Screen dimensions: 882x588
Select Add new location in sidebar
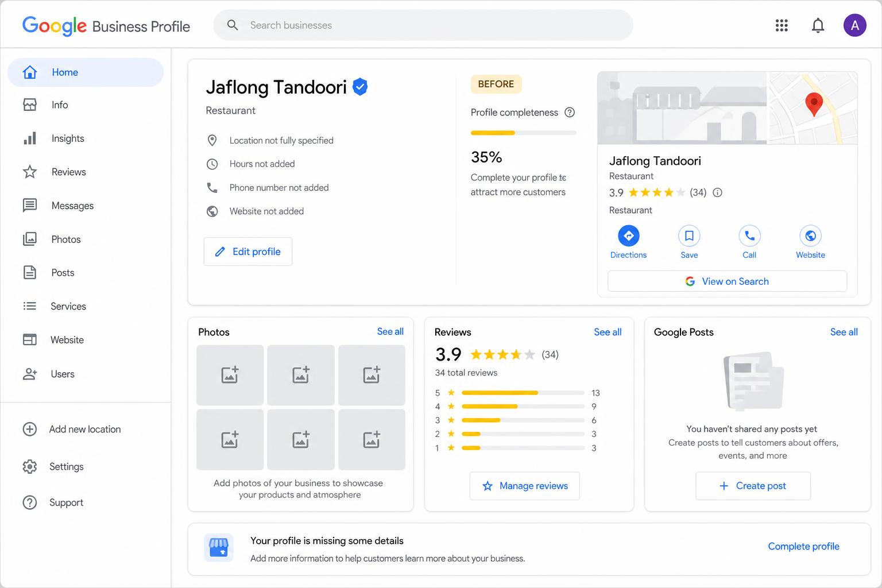(86, 429)
